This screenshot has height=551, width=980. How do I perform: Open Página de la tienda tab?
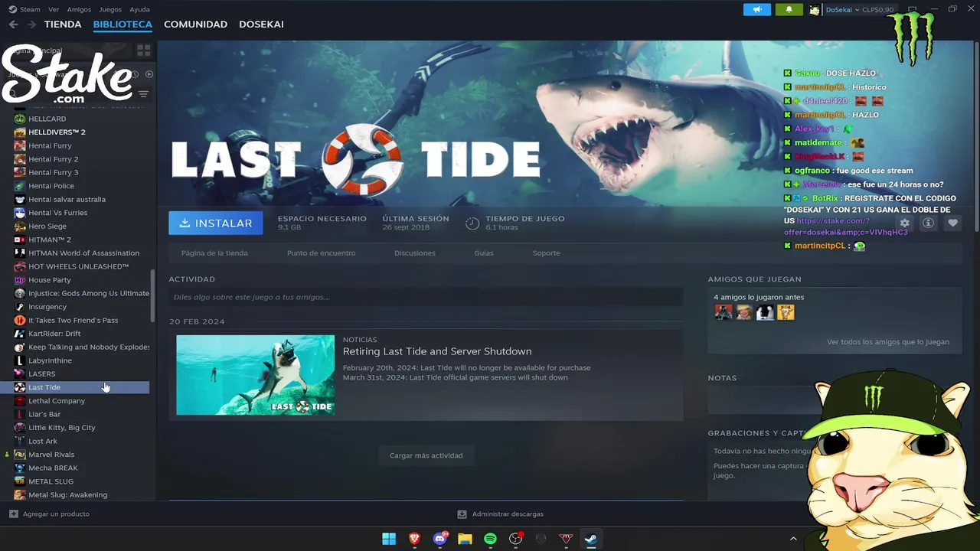coord(214,253)
